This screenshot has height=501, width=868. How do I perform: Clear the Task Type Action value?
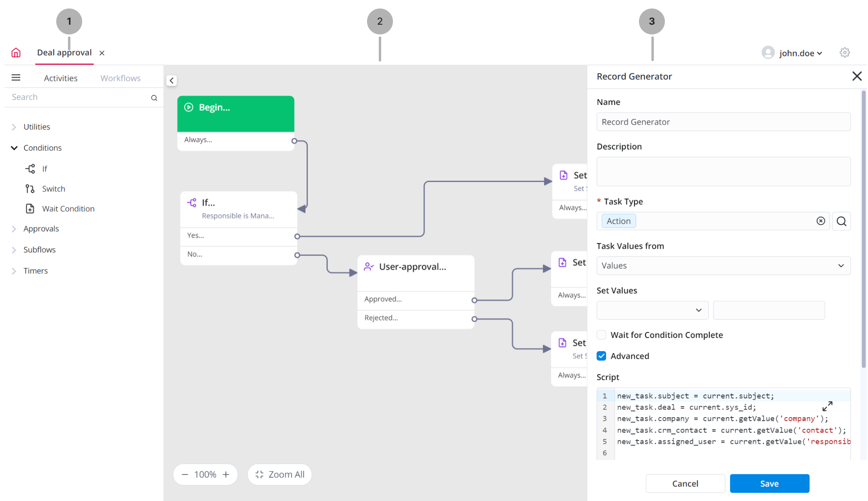[820, 221]
